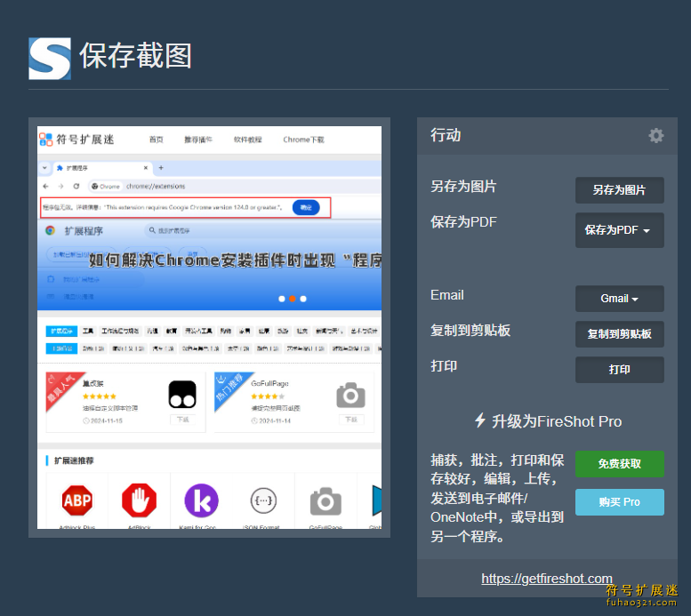The image size is (691, 616).
Task: Open the Gmail email dropdown
Action: pyautogui.click(x=619, y=299)
